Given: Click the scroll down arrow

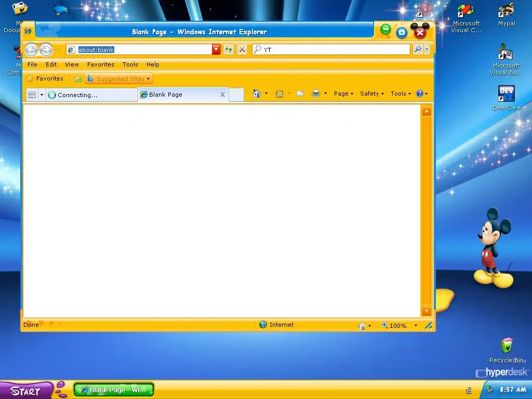Looking at the screenshot, I should (x=427, y=311).
